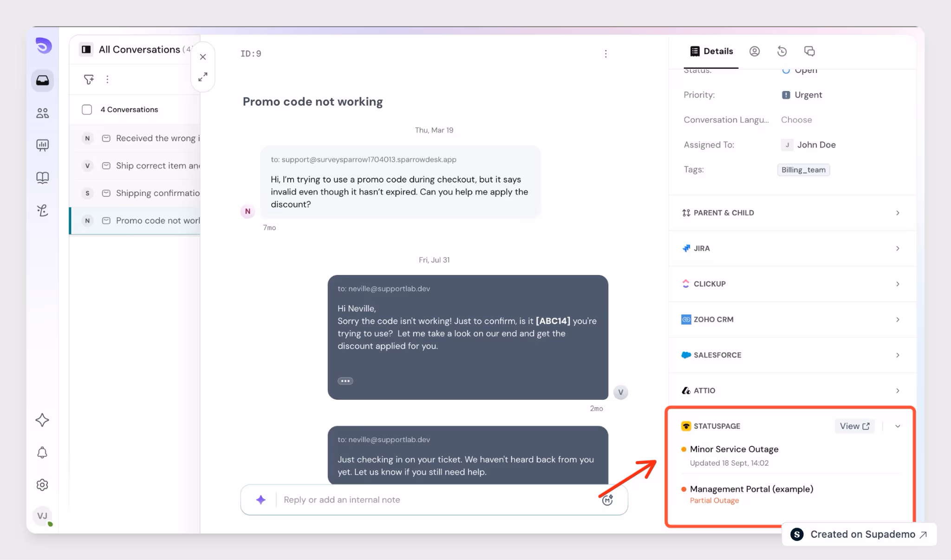Click the Billing_team tag
951x560 pixels.
(803, 170)
